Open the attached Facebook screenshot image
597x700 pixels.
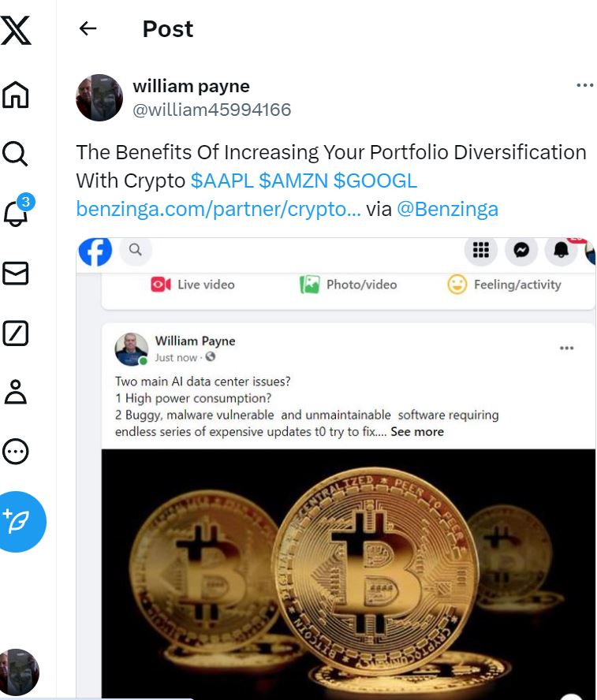(x=336, y=469)
